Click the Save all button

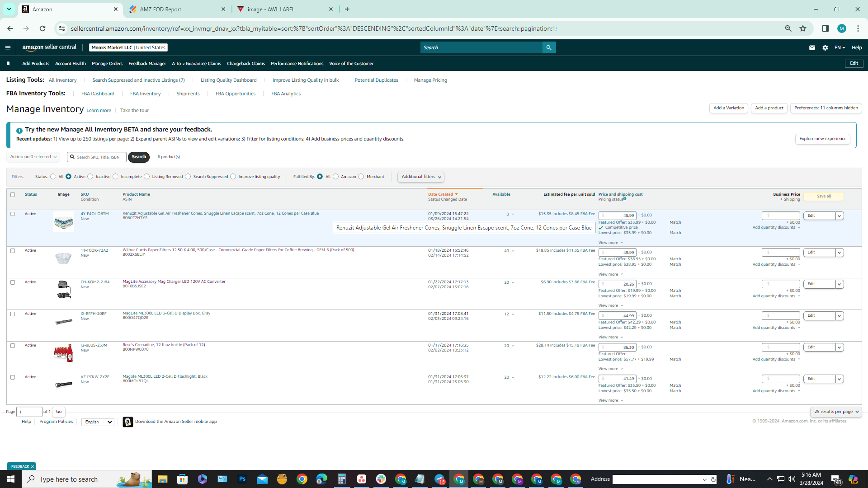coord(824,196)
